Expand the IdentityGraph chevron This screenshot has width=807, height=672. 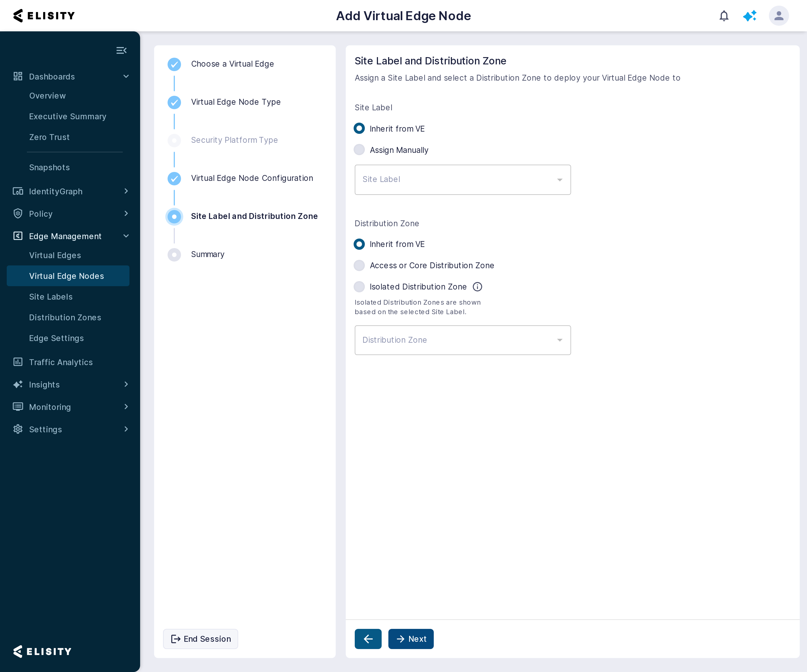tap(126, 191)
